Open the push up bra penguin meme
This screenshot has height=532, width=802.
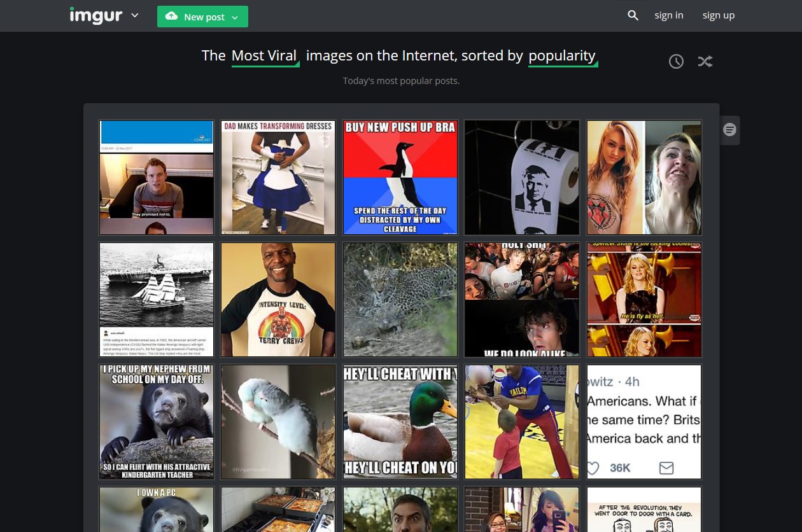400,178
